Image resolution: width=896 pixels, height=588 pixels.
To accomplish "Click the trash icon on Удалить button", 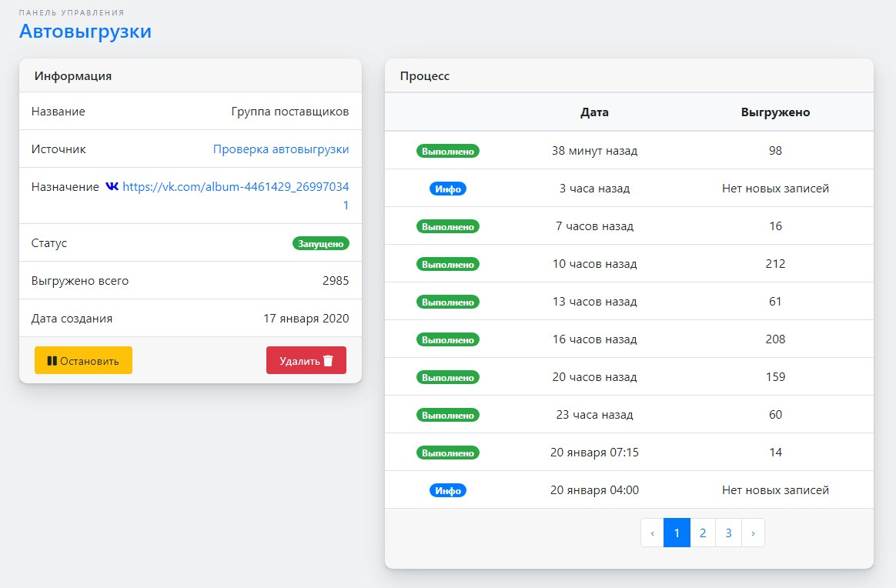I will [328, 360].
